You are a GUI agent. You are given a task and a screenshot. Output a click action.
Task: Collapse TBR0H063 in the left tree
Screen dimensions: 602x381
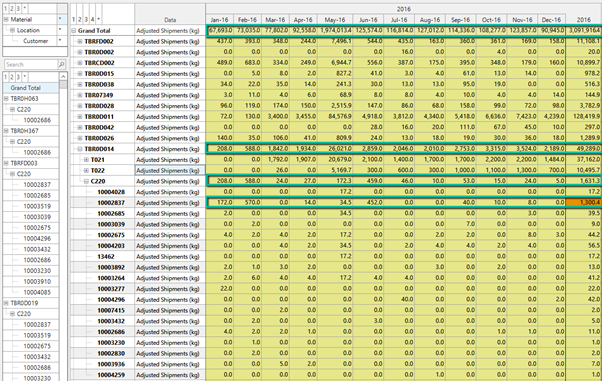click(x=6, y=98)
